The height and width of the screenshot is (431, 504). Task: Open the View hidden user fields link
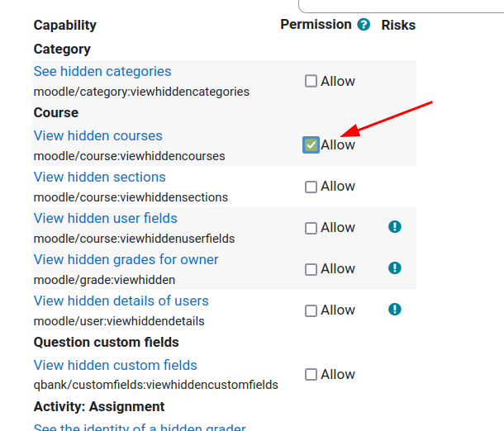(106, 218)
